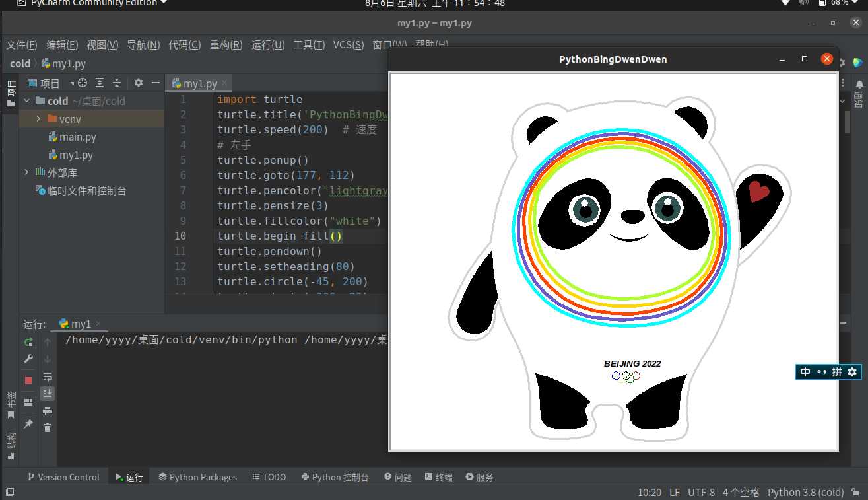Click the tool-window quick access icon in status bar

10,493
